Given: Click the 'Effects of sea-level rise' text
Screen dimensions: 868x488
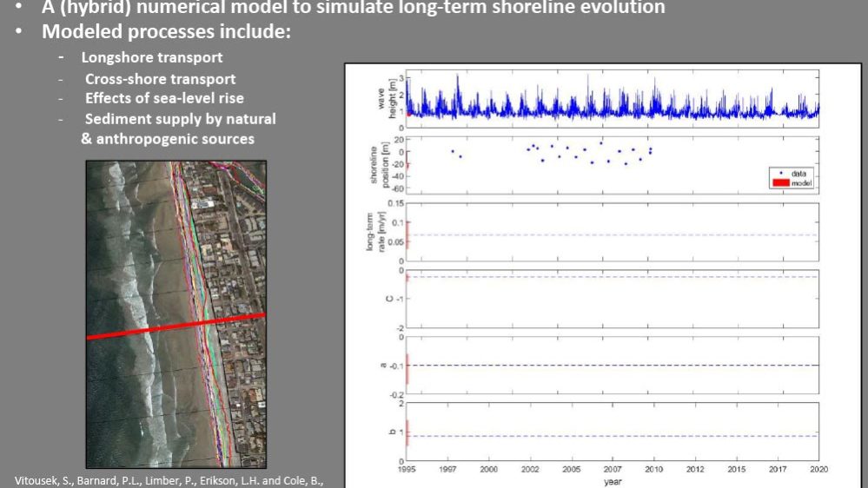Looking at the screenshot, I should tap(164, 98).
